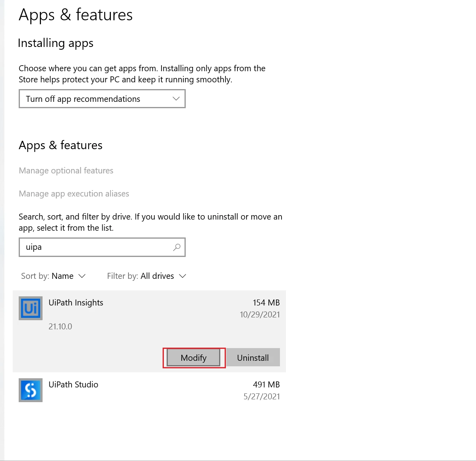The height and width of the screenshot is (461, 476).
Task: Click the 5/27/2021 install date
Action: (x=262, y=397)
